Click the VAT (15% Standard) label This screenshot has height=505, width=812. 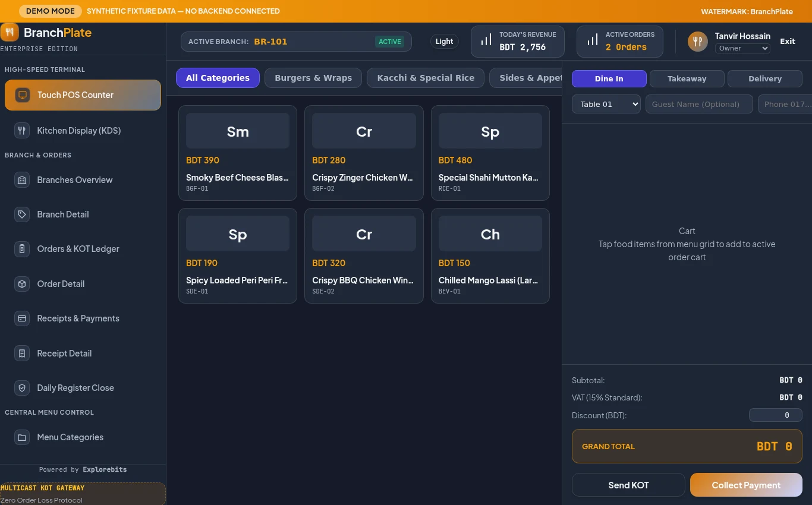[607, 397]
